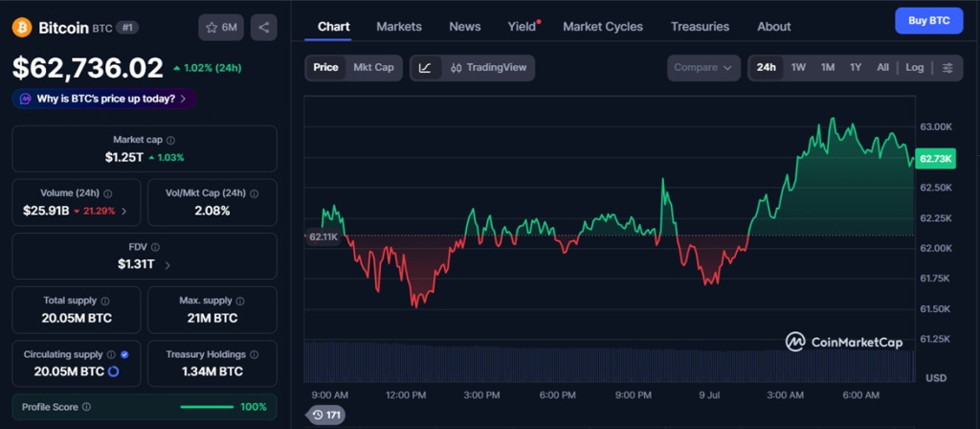This screenshot has width=980, height=429.
Task: Open the Treasuries tab
Action: point(700,27)
